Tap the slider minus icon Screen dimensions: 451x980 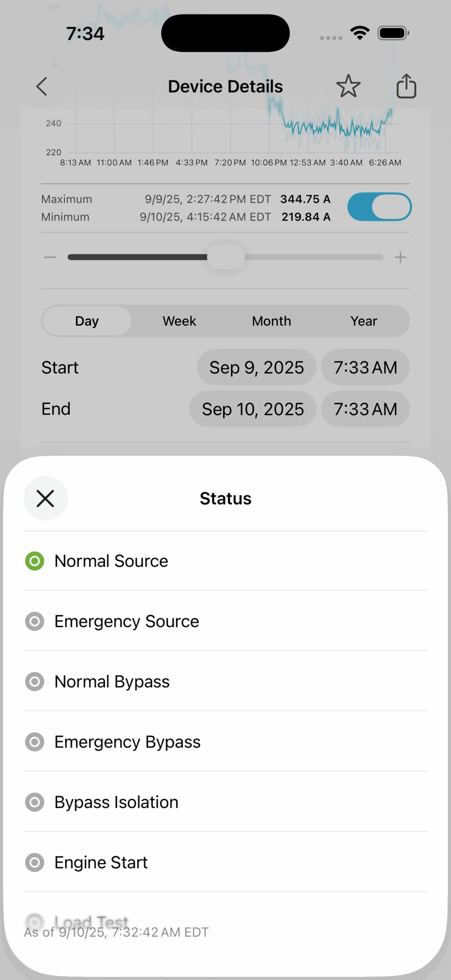click(50, 257)
